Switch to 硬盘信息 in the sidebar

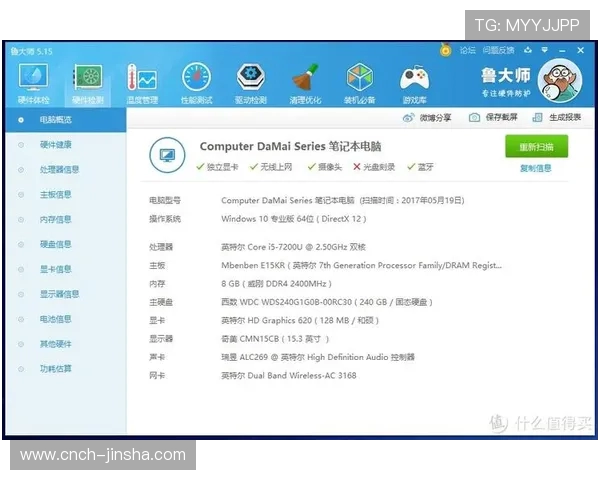pyautogui.click(x=55, y=244)
